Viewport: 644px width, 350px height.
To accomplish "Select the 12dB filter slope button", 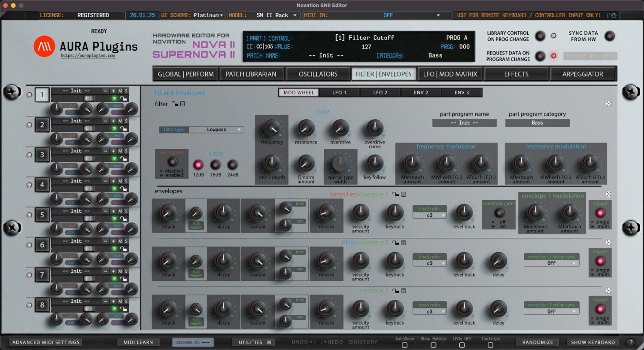I will coord(198,164).
